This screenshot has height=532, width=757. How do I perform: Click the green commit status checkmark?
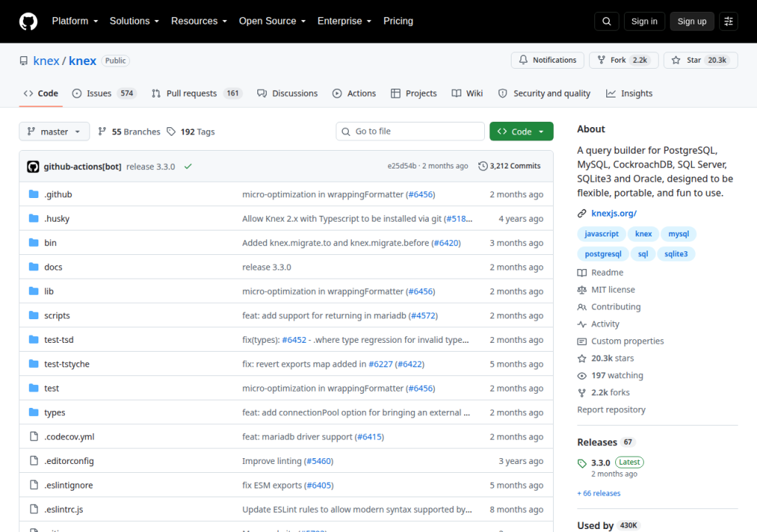tap(189, 166)
